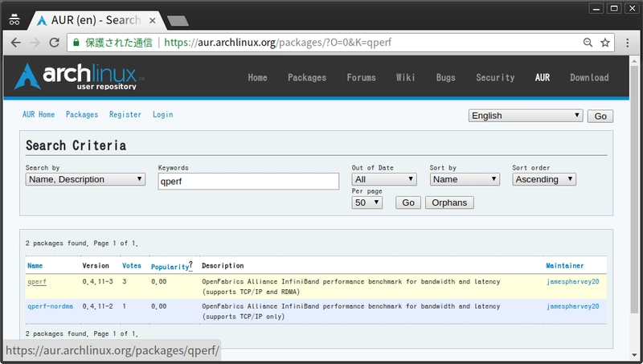
Task: Open the Sort order Ascending dropdown
Action: [x=544, y=179]
